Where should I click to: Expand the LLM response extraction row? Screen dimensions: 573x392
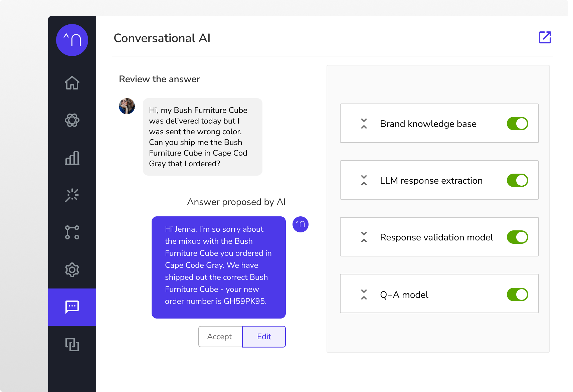364,180
